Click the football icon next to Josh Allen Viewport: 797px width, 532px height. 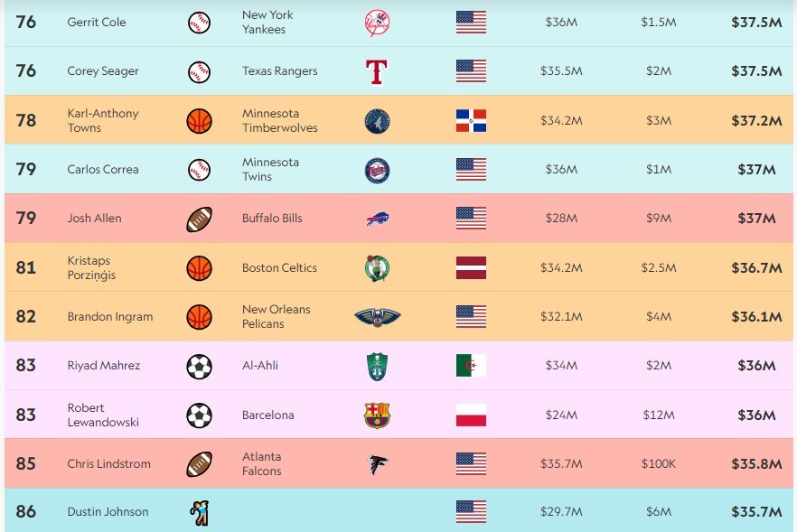pos(199,219)
